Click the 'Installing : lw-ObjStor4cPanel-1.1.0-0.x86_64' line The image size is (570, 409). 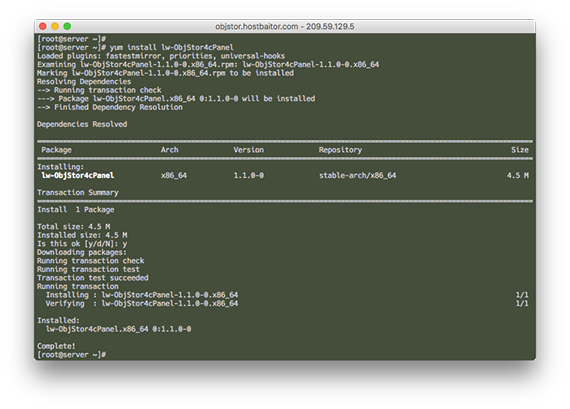tap(142, 295)
